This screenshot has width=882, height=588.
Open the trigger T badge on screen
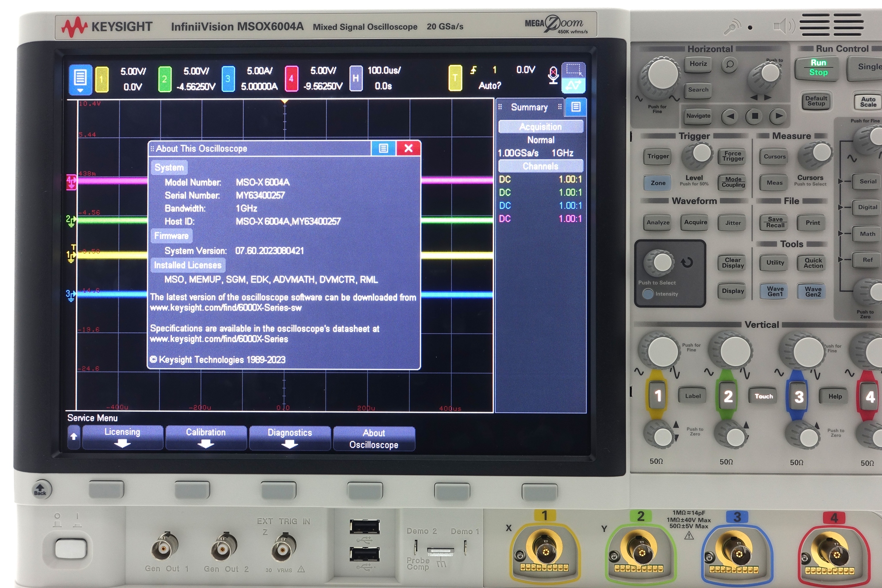click(455, 78)
